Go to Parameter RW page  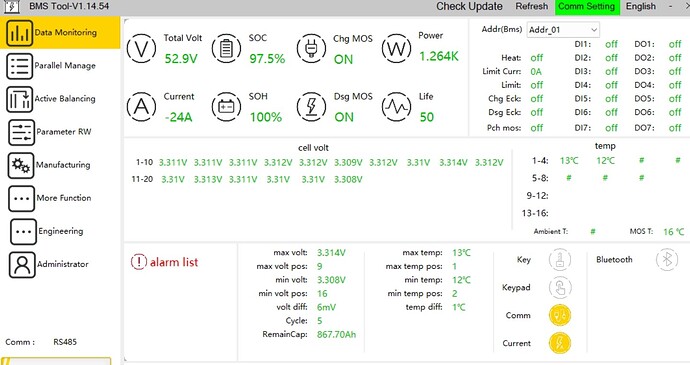click(60, 132)
